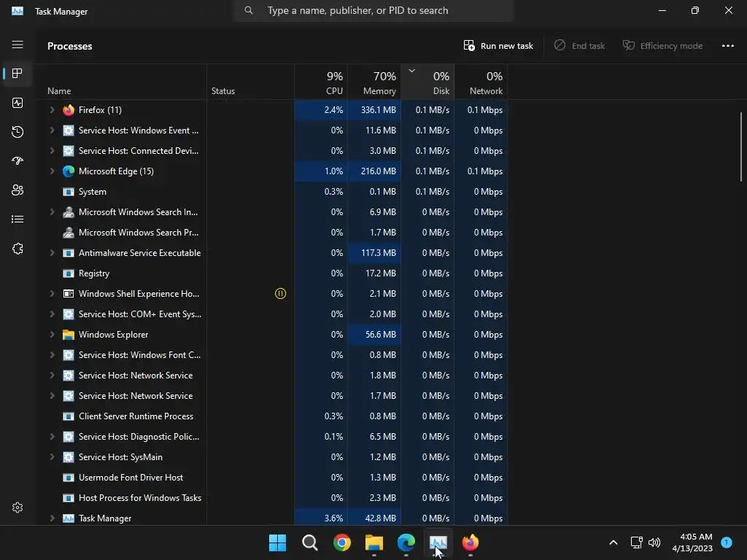Click the vertical scrollbar of process list
The height and width of the screenshot is (560, 747).
click(741, 147)
